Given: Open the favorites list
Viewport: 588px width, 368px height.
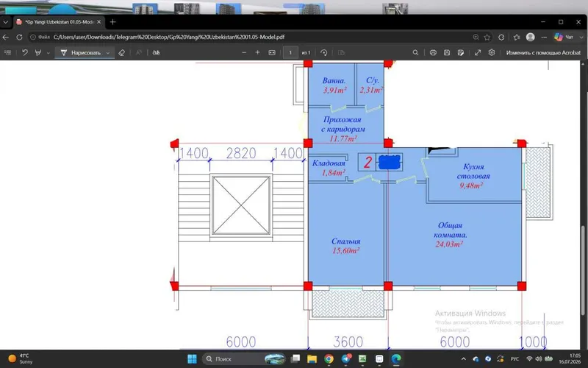Looking at the screenshot, I should [x=517, y=38].
